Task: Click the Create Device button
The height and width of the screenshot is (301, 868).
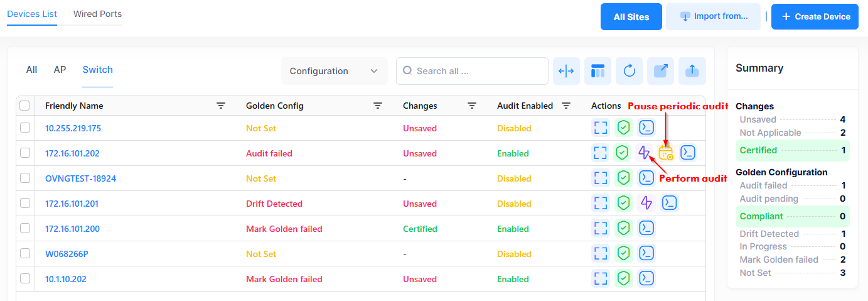Action: (x=815, y=17)
